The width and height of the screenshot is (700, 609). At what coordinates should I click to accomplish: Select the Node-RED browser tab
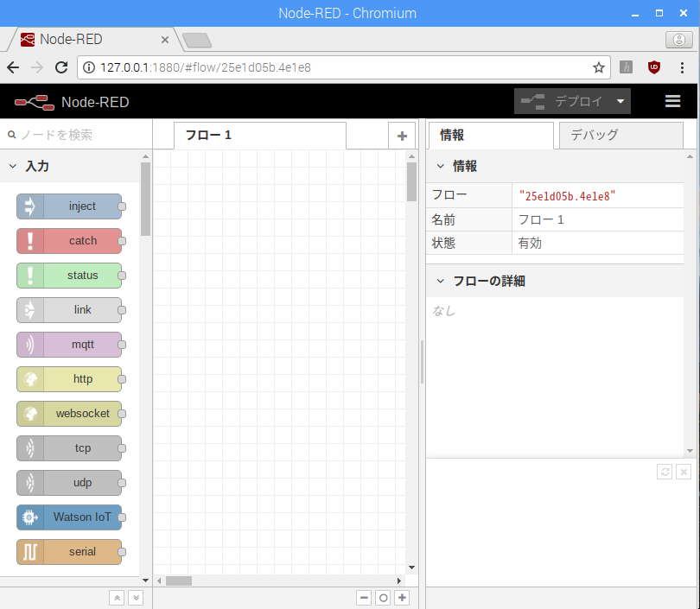tap(92, 40)
